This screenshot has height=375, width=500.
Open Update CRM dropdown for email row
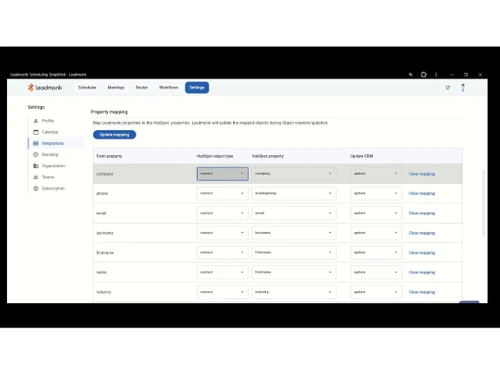pos(376,213)
